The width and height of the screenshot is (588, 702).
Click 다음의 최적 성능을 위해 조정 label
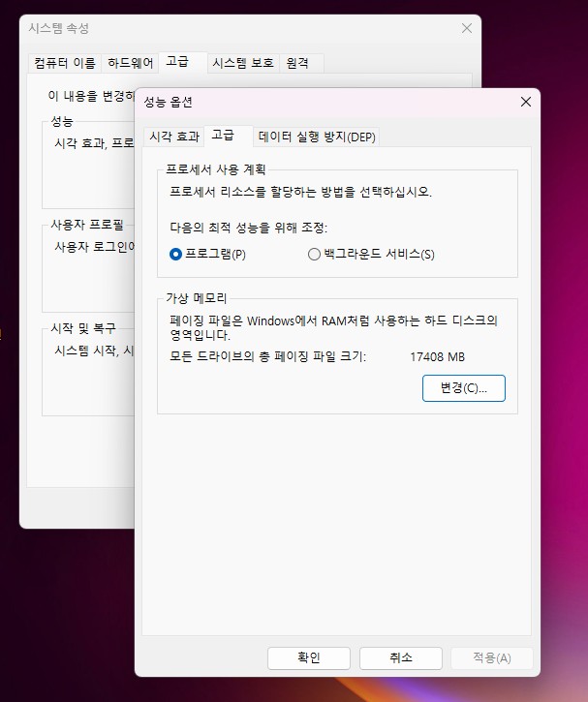249,228
